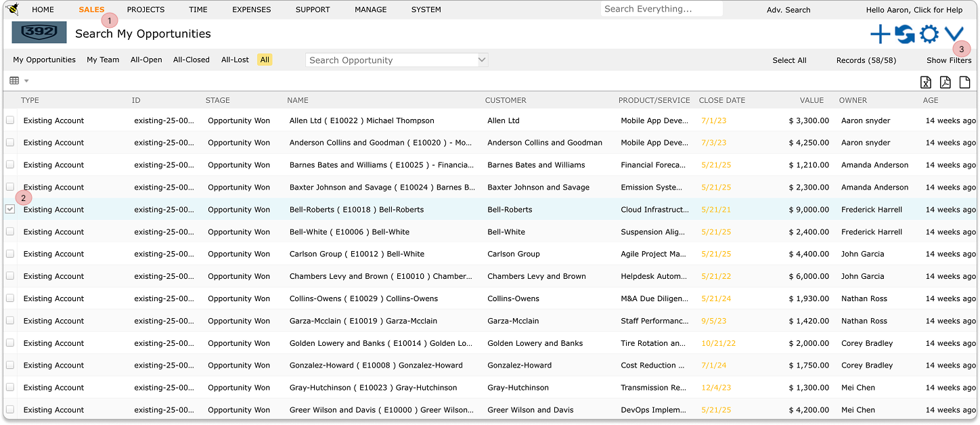980x425 pixels.
Task: Click the customer cell Chambers Levy and Brown
Action: [x=537, y=276]
